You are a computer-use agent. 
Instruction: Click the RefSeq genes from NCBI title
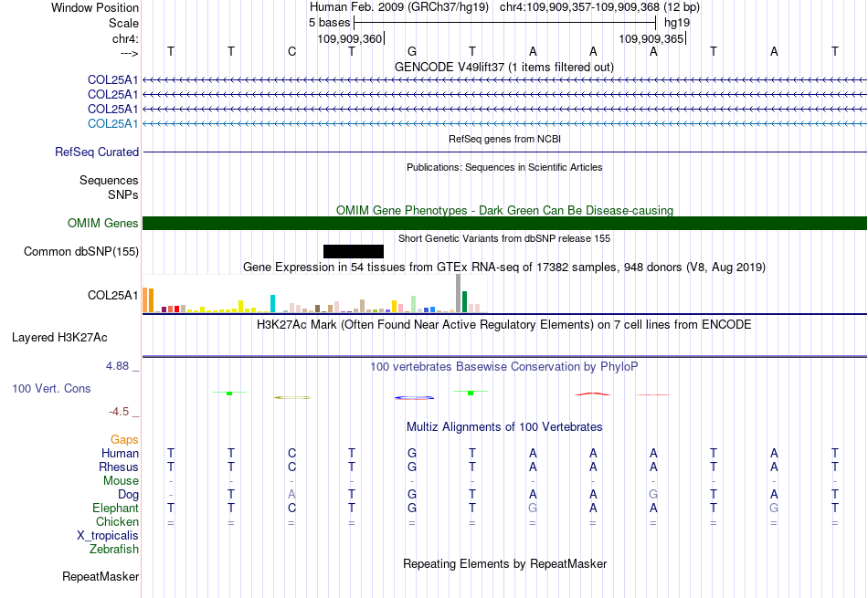(x=505, y=139)
